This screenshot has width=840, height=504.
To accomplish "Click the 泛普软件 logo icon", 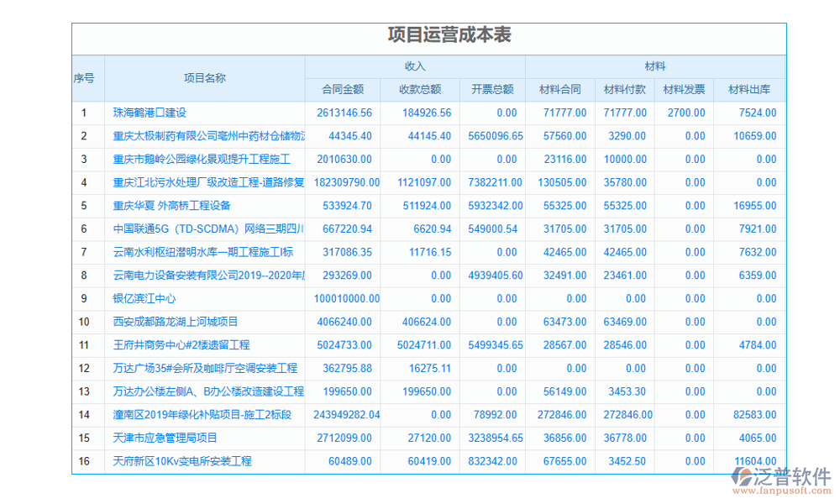I will pos(743,477).
